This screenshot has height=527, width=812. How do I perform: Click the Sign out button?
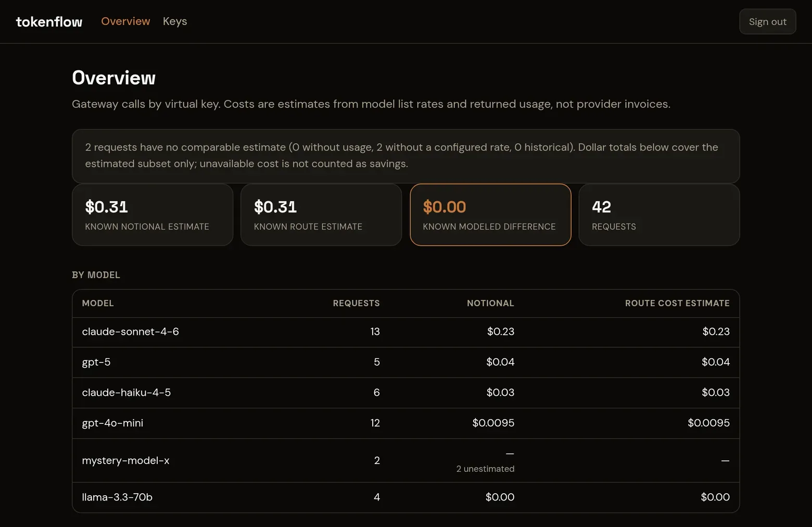tap(767, 21)
